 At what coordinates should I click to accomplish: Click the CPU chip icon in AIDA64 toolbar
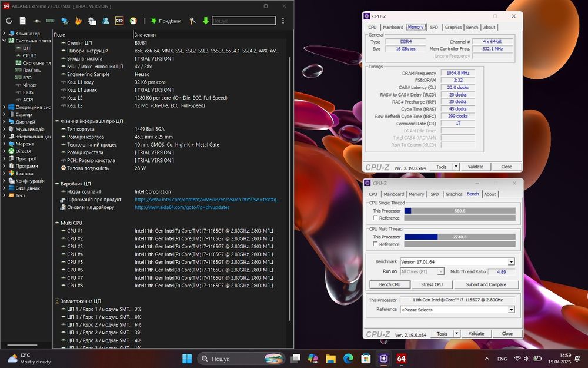pyautogui.click(x=36, y=21)
